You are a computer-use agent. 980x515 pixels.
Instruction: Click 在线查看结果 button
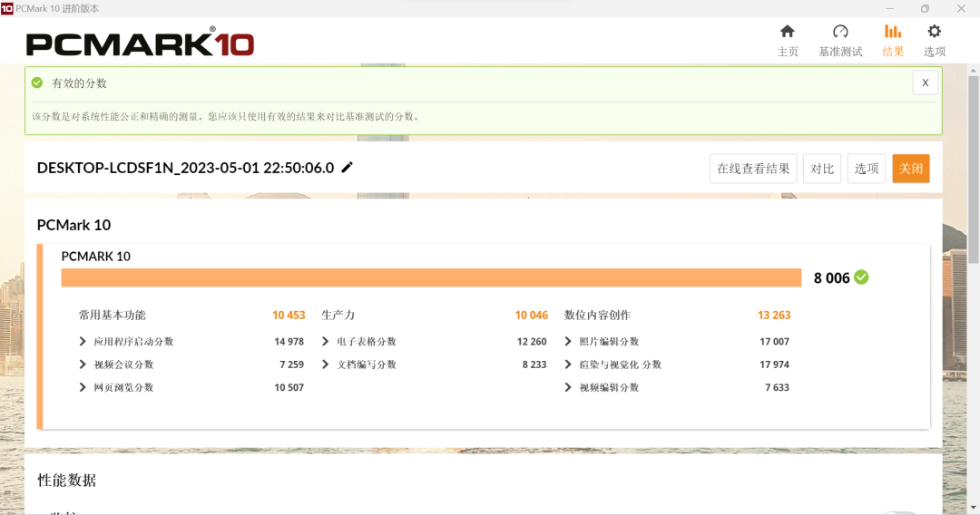[x=753, y=169]
